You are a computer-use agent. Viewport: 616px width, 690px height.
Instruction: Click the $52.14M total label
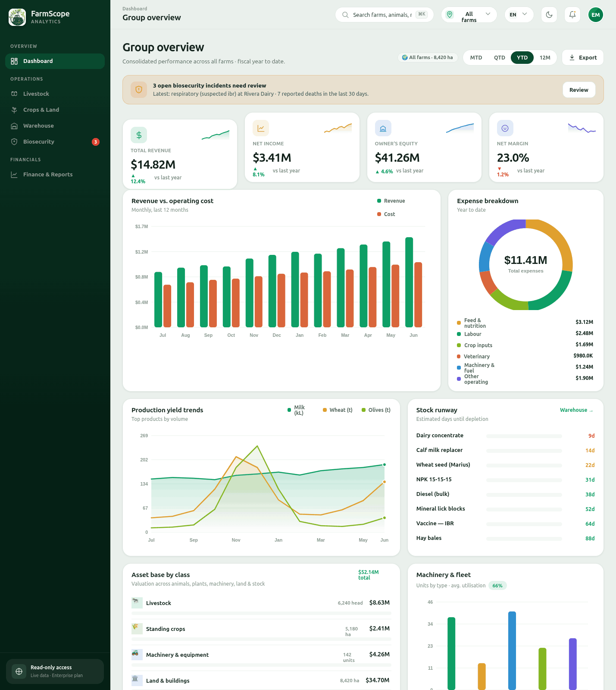pos(369,575)
